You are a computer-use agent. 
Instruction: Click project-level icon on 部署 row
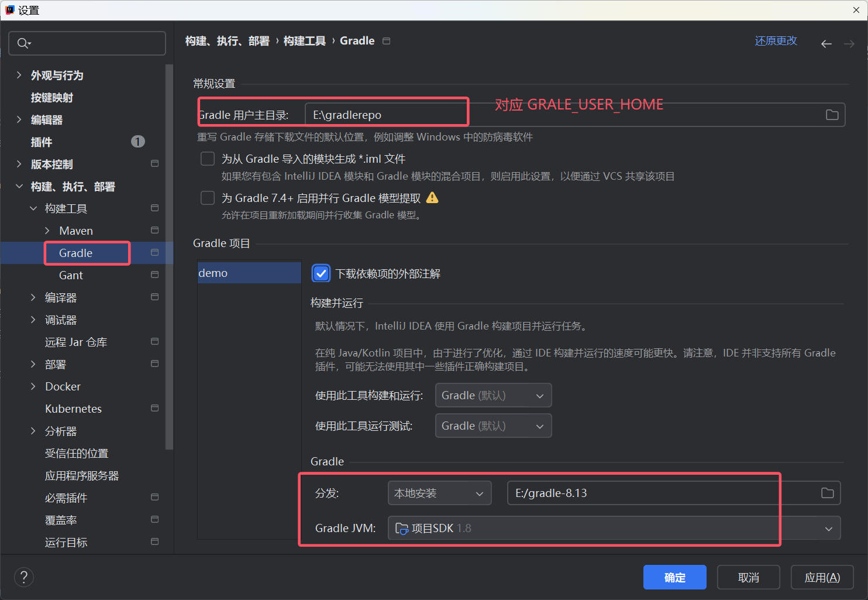tap(154, 364)
